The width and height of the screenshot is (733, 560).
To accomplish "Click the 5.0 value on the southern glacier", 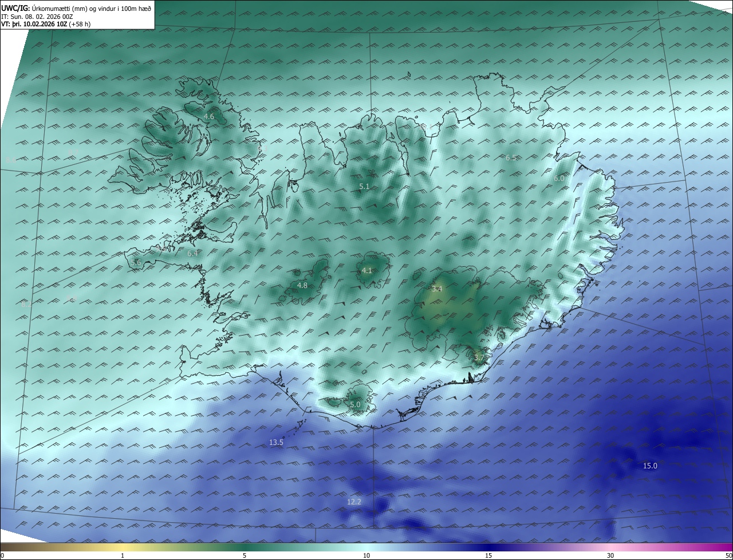I will (355, 405).
